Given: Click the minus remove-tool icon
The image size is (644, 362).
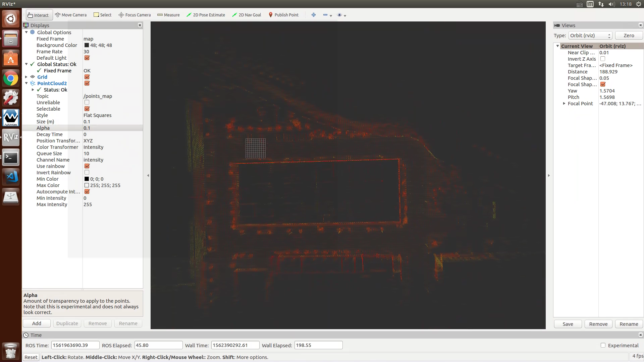Looking at the screenshot, I should point(325,15).
